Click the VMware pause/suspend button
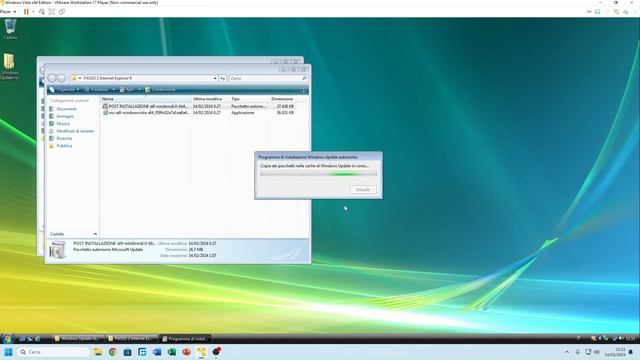Image resolution: width=640 pixels, height=360 pixels. (x=26, y=12)
